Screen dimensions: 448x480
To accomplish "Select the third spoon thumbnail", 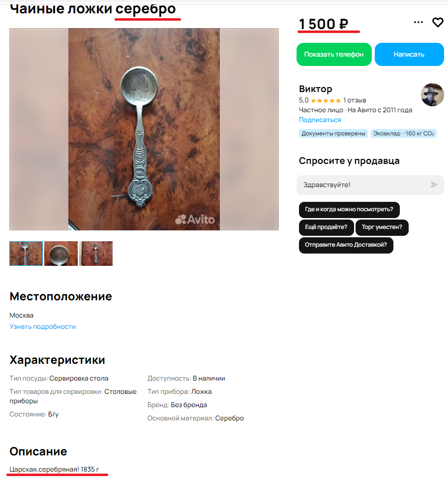I will [x=96, y=254].
